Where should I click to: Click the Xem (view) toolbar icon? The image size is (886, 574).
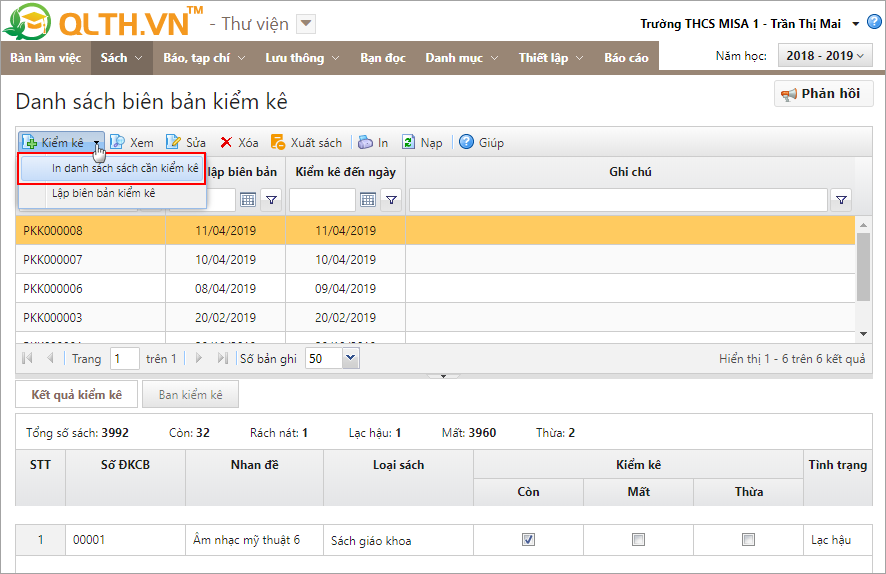(x=117, y=143)
